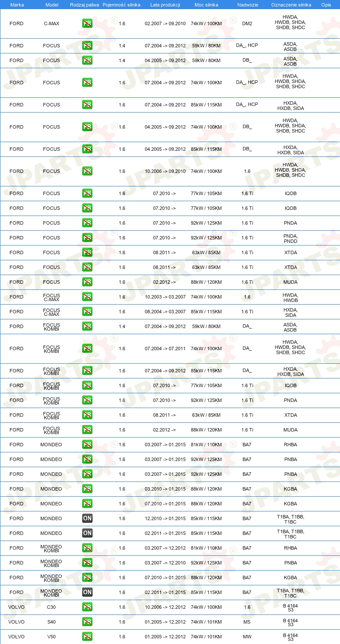Click PB fuel icon in Volvo S40 row
This screenshot has height=644, width=340.
87,622
